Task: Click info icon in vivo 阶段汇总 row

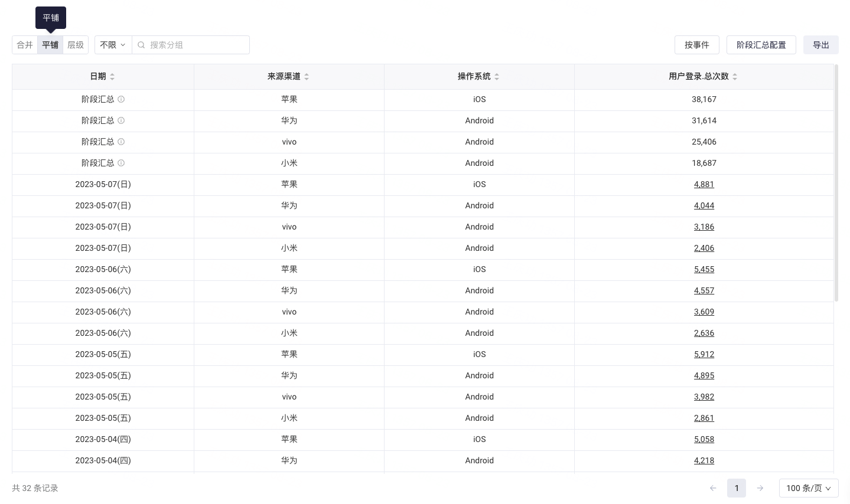Action: 121,142
